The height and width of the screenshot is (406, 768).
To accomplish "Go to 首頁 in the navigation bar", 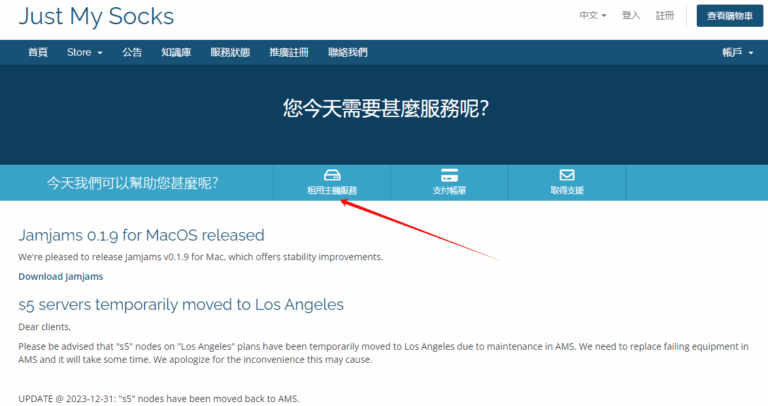I will coord(38,52).
